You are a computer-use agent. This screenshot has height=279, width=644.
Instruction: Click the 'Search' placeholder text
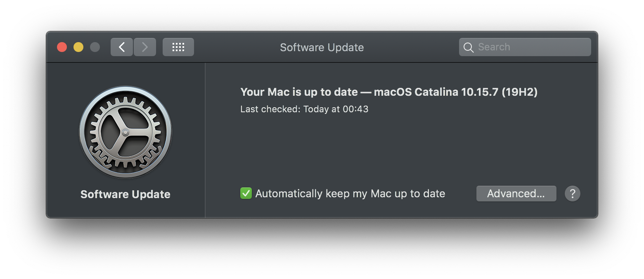(x=494, y=47)
